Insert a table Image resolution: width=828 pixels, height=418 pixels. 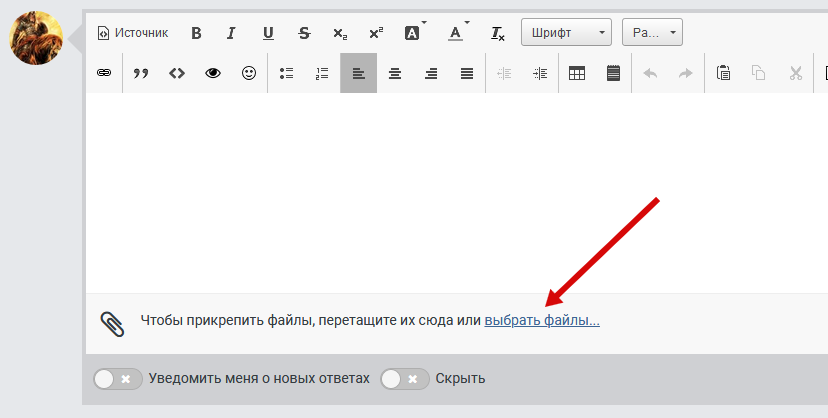click(577, 73)
